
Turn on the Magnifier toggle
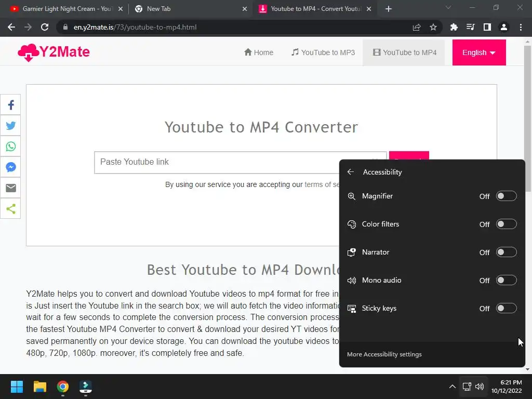click(x=506, y=196)
